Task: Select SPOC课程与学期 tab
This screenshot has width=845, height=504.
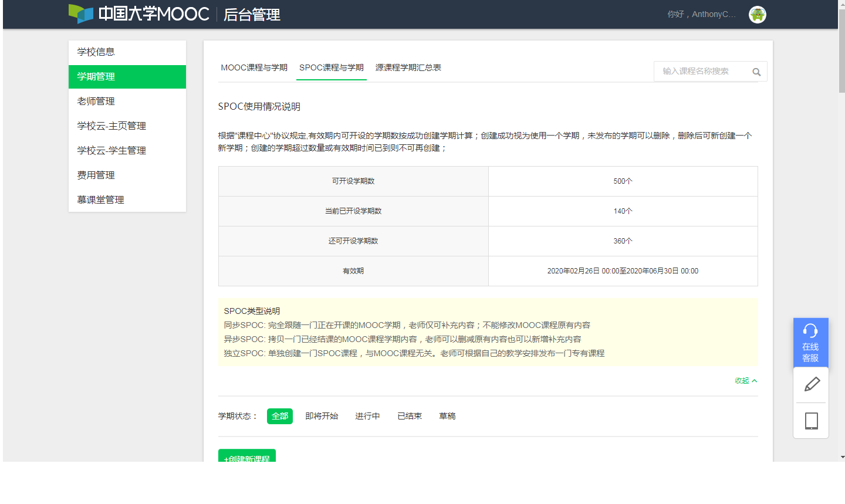Action: tap(332, 67)
